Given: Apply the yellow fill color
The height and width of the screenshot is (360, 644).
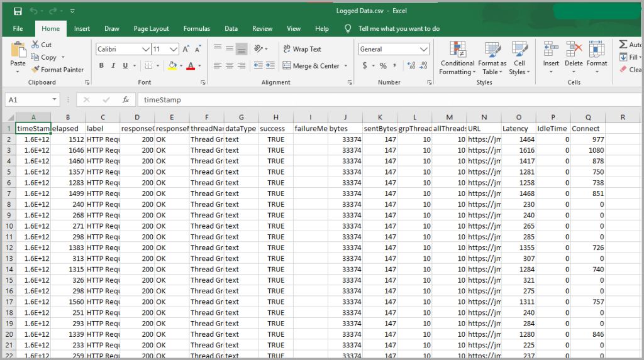Looking at the screenshot, I should point(173,65).
